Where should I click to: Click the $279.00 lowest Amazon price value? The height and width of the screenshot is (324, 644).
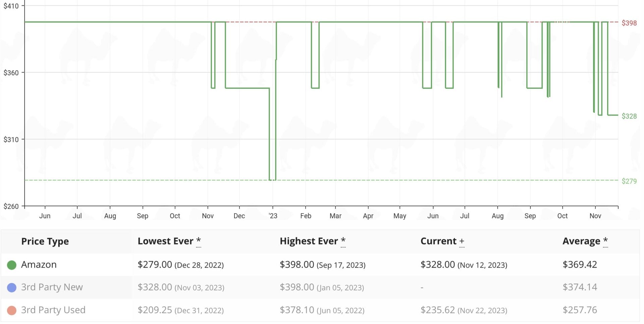tap(155, 265)
